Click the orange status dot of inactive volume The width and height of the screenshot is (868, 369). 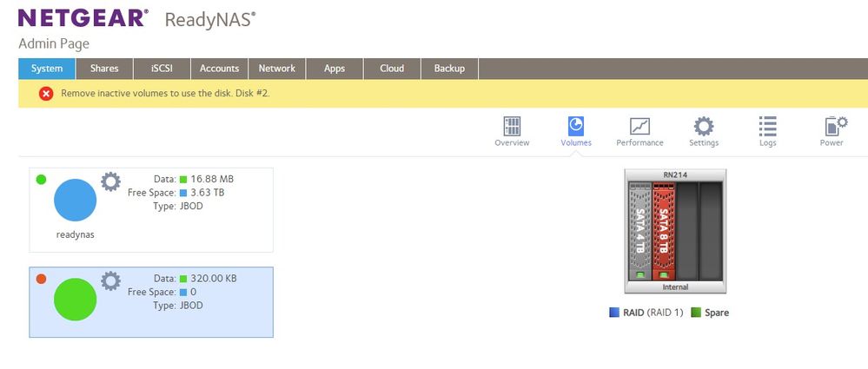[x=41, y=279]
